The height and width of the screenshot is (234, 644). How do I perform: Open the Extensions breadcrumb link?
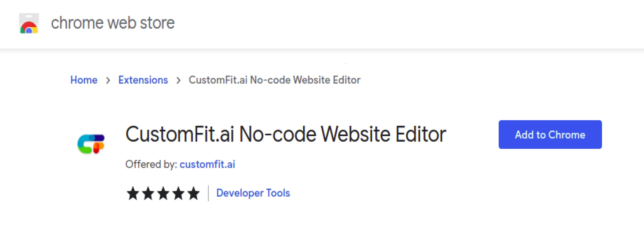pyautogui.click(x=143, y=80)
